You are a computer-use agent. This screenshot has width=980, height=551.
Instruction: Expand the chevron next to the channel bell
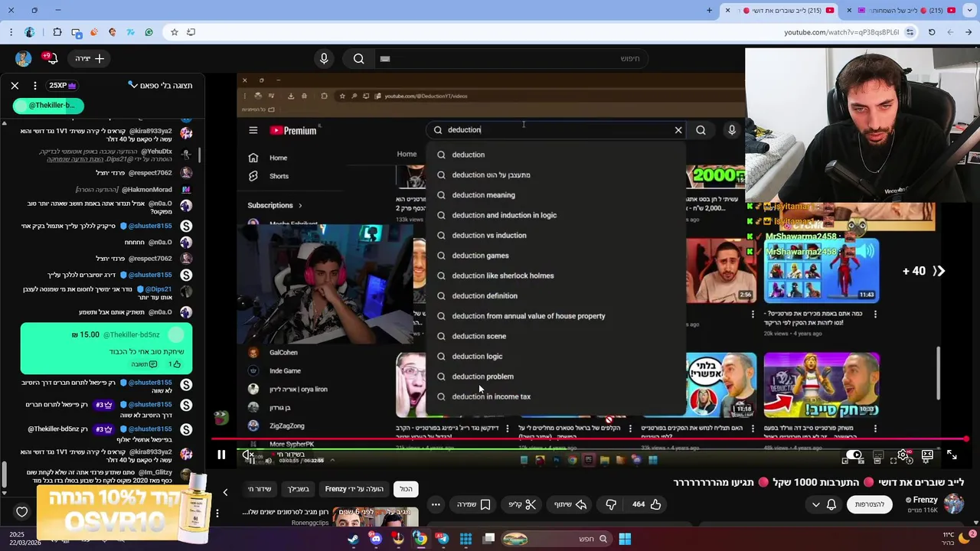[x=815, y=504]
